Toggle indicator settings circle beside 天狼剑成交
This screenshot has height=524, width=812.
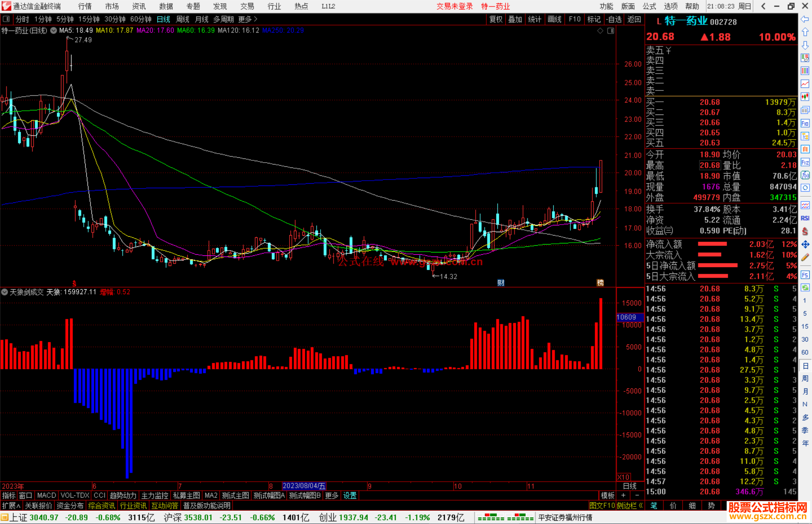(5, 292)
